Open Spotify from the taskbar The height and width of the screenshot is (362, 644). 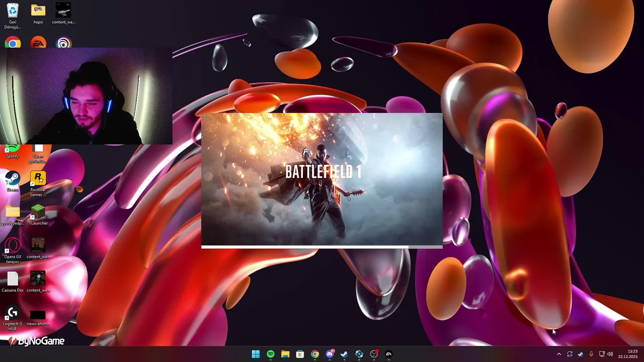click(271, 354)
